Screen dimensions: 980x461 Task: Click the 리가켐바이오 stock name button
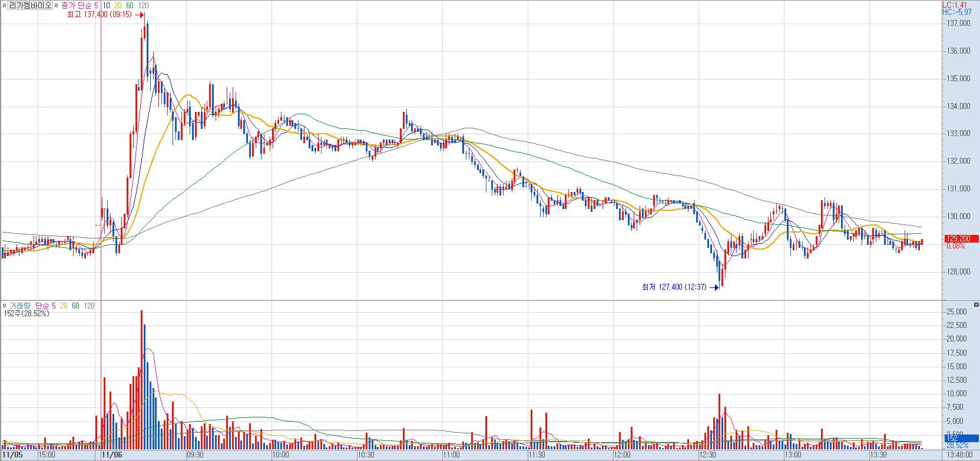click(30, 5)
